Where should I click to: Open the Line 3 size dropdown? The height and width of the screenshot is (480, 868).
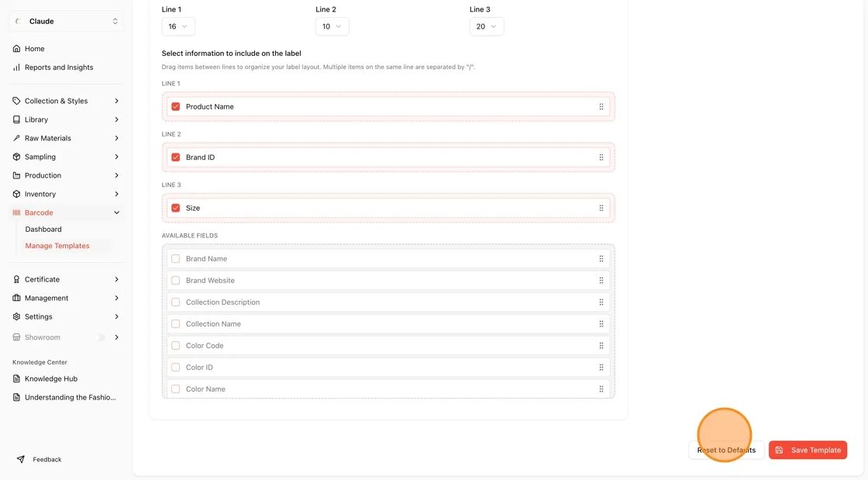coord(487,26)
